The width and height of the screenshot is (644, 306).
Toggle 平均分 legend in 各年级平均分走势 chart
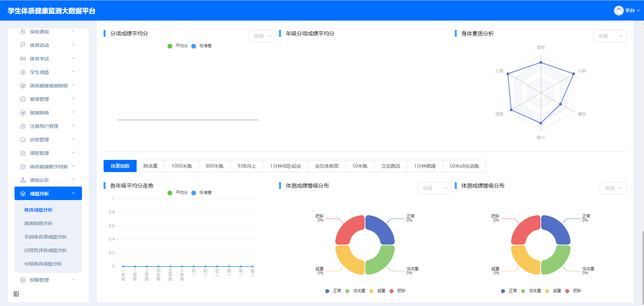click(x=178, y=193)
